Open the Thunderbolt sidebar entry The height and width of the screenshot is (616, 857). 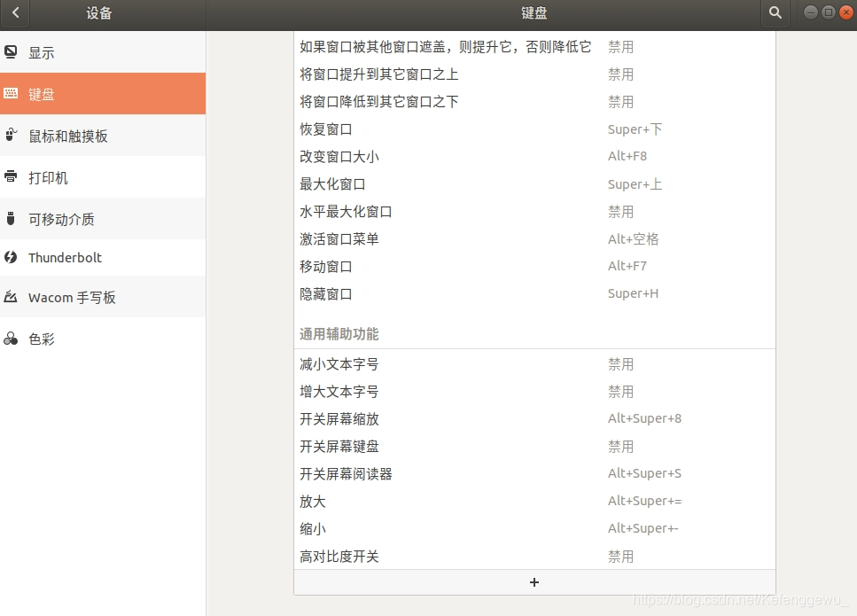[x=103, y=257]
